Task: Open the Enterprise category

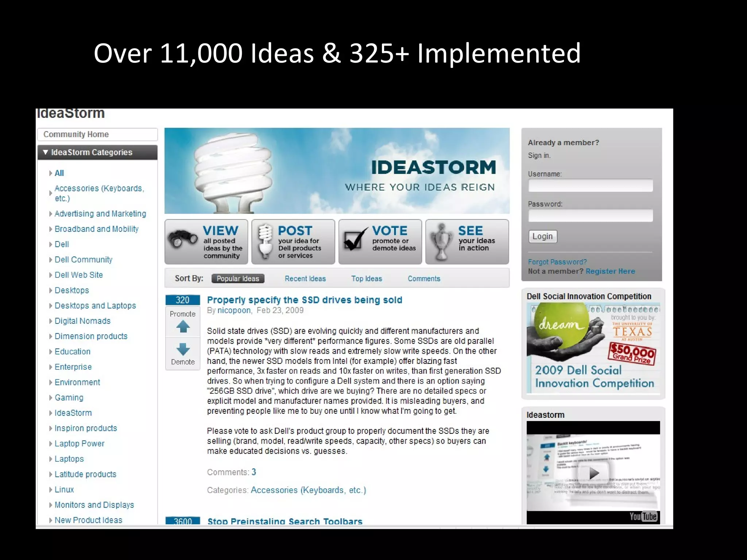Action: coord(73,367)
